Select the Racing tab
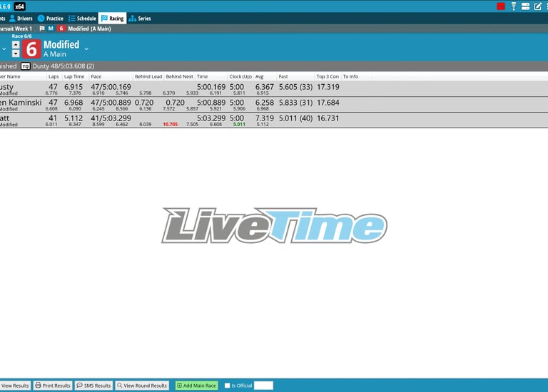 tap(112, 19)
